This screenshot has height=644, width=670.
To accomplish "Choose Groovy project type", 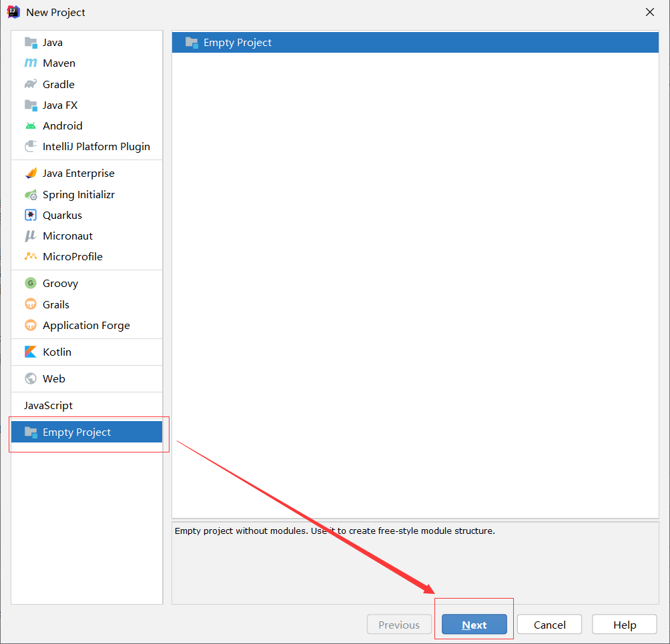I will 87,284.
